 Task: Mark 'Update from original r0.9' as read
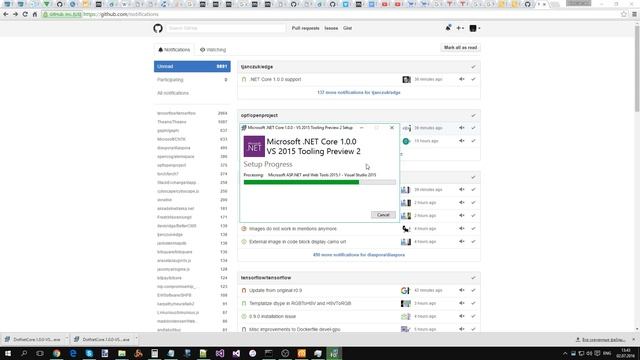click(x=473, y=290)
